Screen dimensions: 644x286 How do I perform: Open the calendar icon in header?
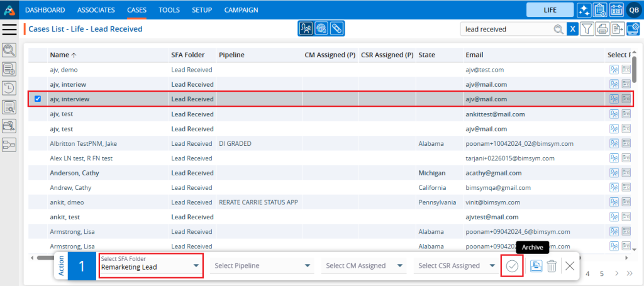point(617,9)
